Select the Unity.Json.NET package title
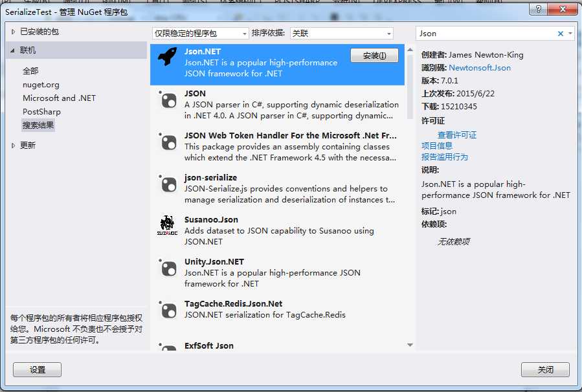The width and height of the screenshot is (582, 392). (214, 262)
